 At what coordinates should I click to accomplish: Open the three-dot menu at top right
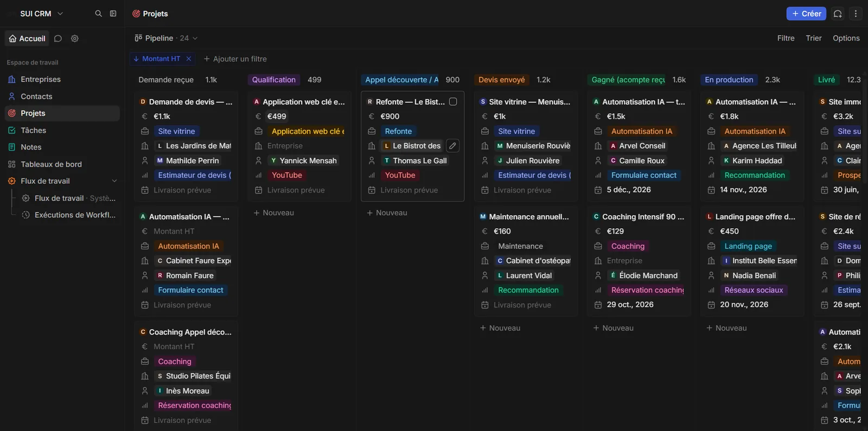point(856,14)
